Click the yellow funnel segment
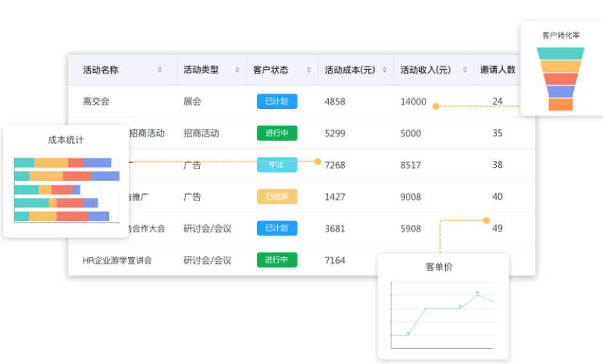The height and width of the screenshot is (364, 603). [561, 66]
